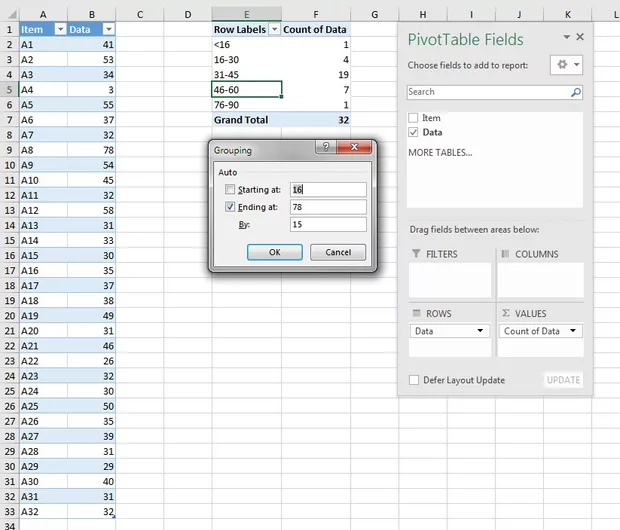Expand the Item column filter dropdown
620x530 pixels.
tap(59, 30)
